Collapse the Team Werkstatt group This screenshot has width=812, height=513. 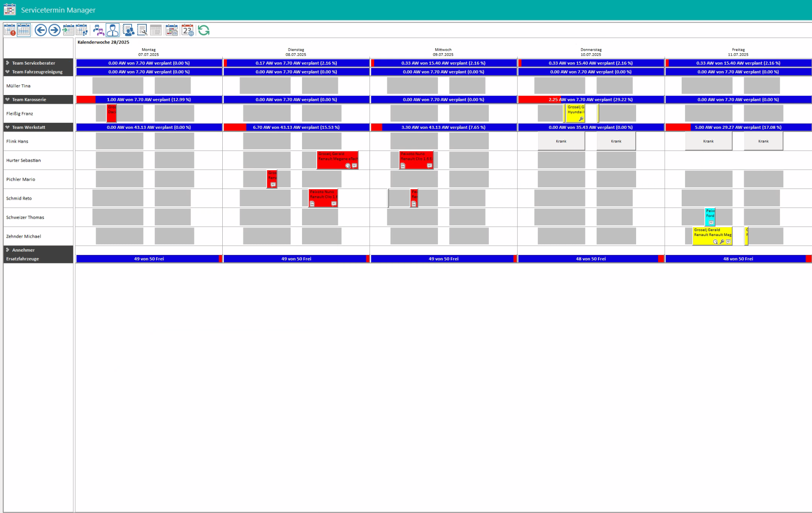click(8, 127)
